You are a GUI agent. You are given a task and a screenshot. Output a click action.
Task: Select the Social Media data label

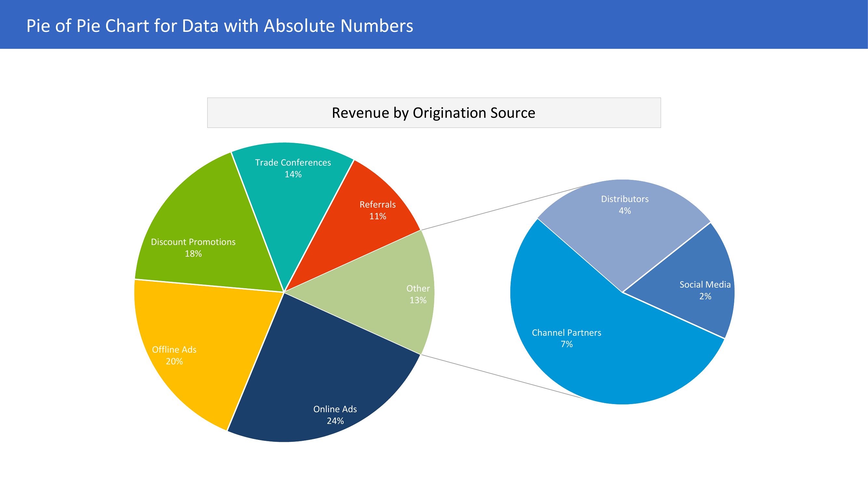[705, 290]
